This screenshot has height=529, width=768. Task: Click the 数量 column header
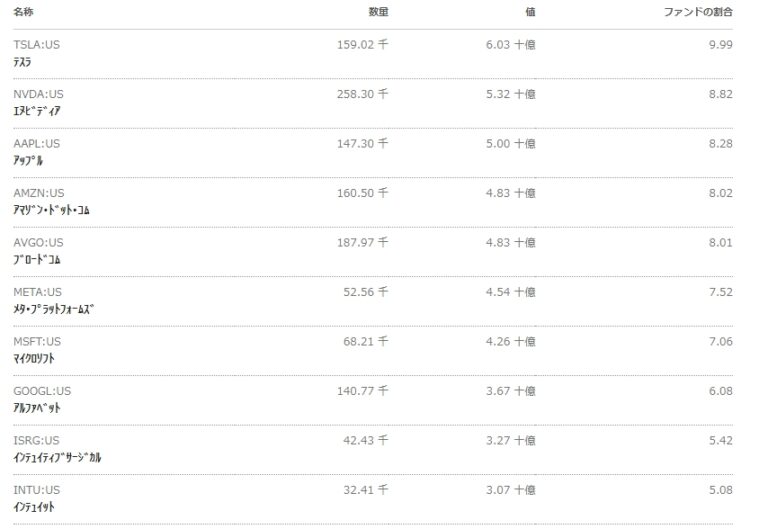(378, 13)
